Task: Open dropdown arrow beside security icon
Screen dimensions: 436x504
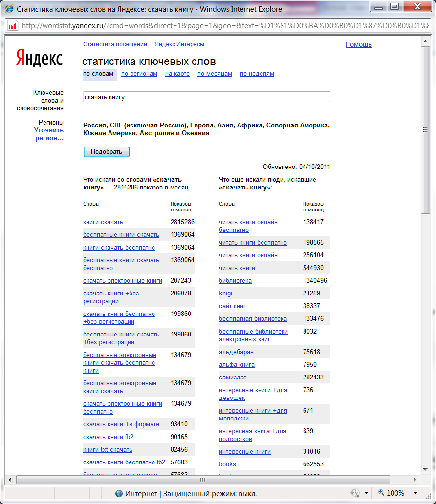Action: 366,493
